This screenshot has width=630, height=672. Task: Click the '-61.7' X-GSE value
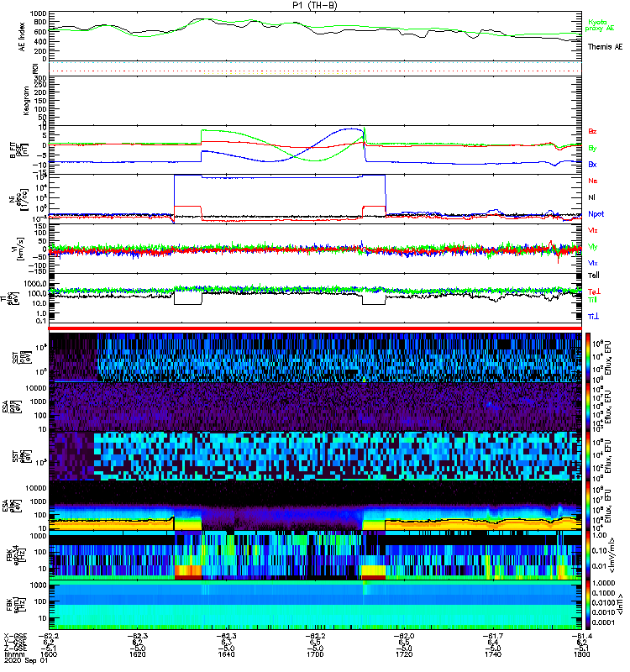493,636
